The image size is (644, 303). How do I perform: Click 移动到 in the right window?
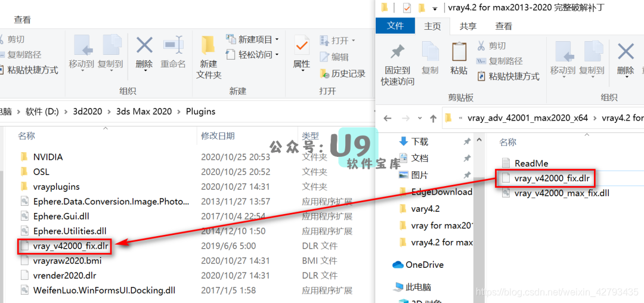point(563,58)
